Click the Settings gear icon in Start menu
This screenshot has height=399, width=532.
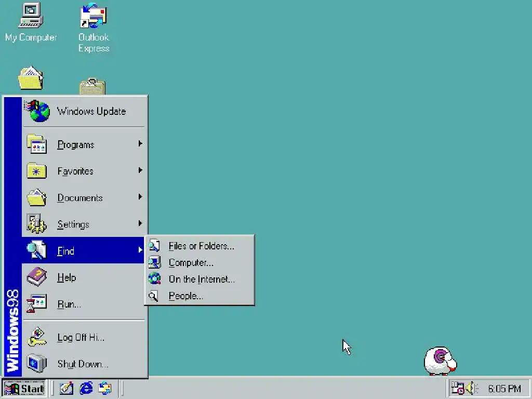[37, 223]
